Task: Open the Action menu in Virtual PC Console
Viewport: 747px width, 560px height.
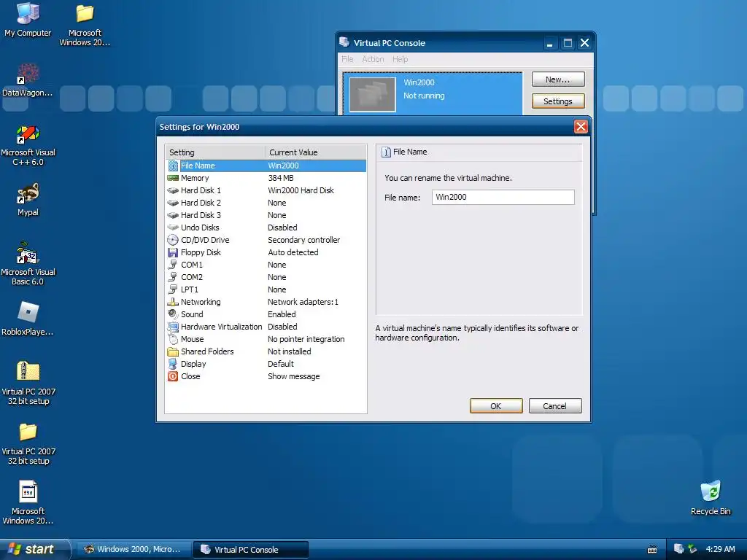Action: pyautogui.click(x=373, y=59)
